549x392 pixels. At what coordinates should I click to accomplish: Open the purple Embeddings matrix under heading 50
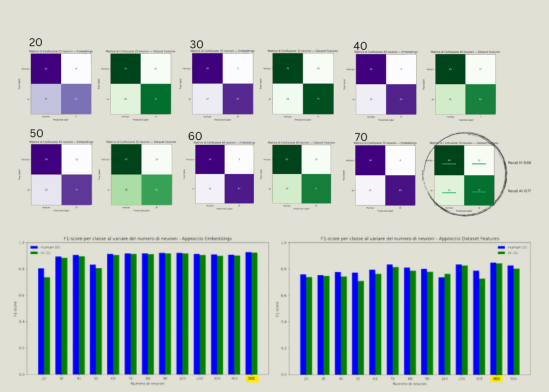pyautogui.click(x=62, y=174)
